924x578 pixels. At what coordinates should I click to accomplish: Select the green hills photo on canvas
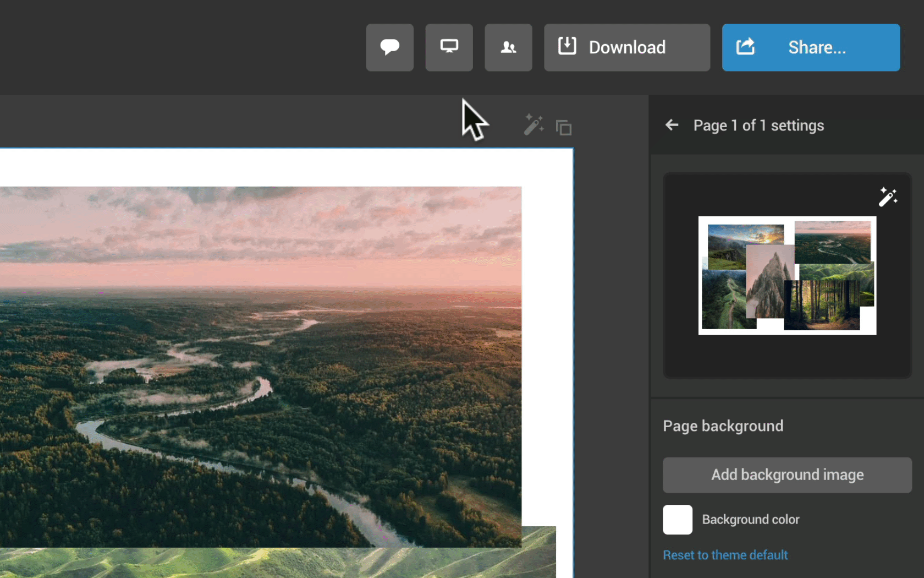pyautogui.click(x=275, y=563)
